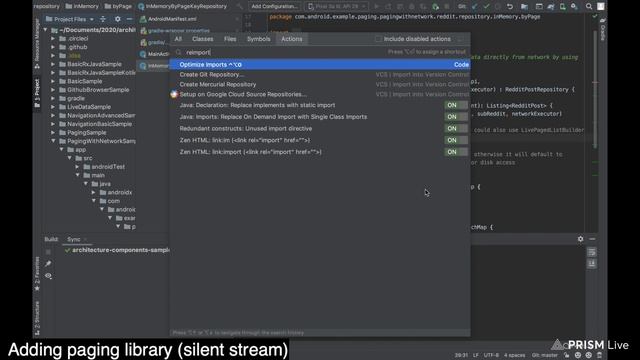Click the scroll-to-end icon in Build panel

[x=592, y=264]
